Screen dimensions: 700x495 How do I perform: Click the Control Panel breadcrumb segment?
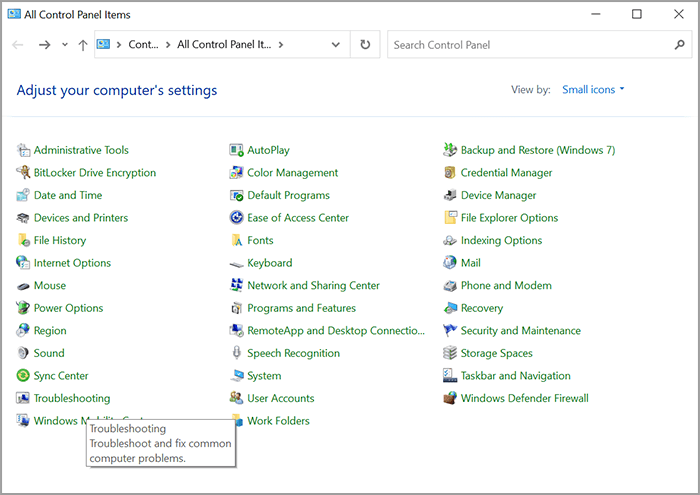click(143, 45)
